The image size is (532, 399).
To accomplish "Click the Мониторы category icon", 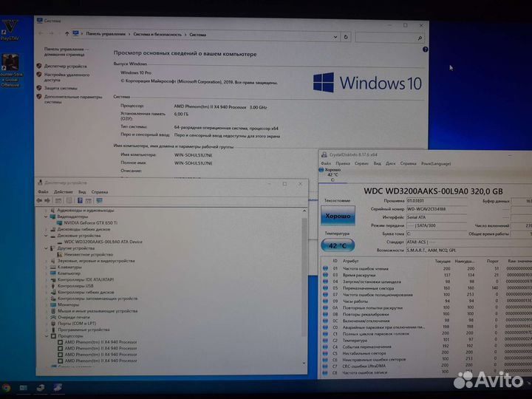I will pyautogui.click(x=53, y=304).
